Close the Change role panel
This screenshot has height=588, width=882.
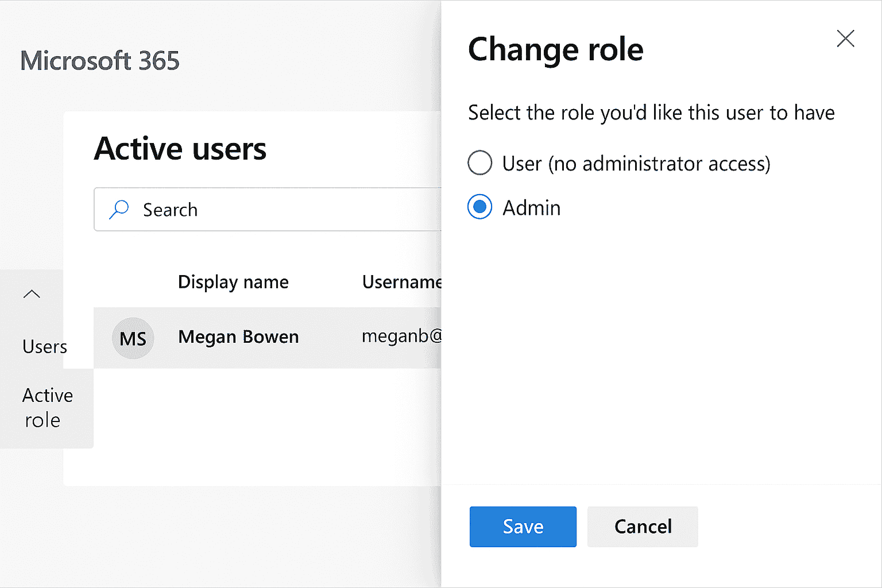(x=845, y=38)
